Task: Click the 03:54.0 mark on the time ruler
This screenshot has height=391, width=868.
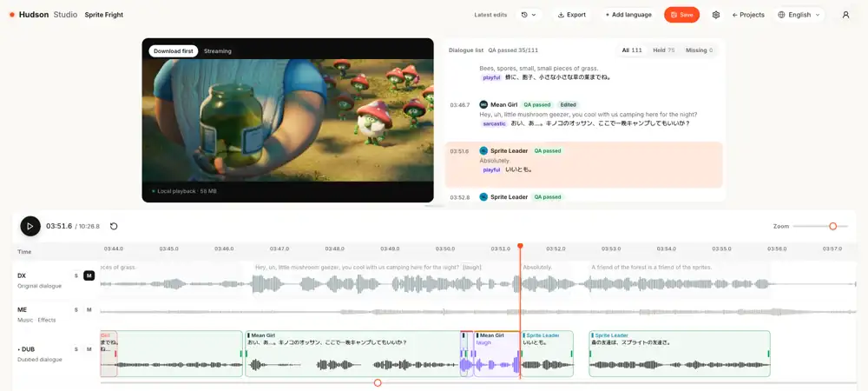Action: 666,249
